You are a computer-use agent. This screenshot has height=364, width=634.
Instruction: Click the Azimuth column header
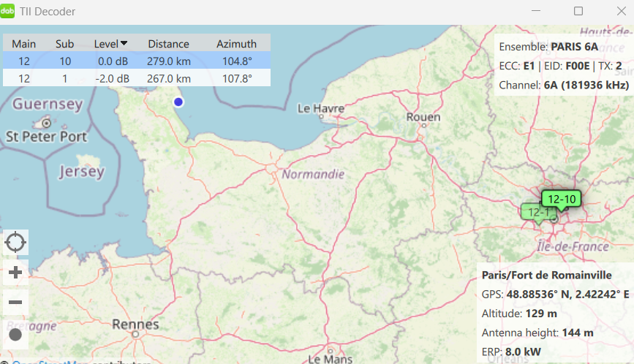point(236,44)
